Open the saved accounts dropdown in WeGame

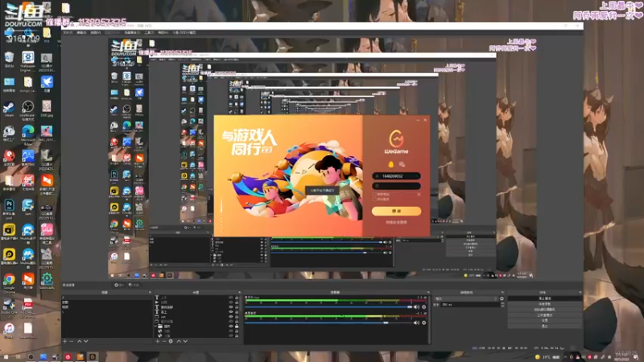416,176
